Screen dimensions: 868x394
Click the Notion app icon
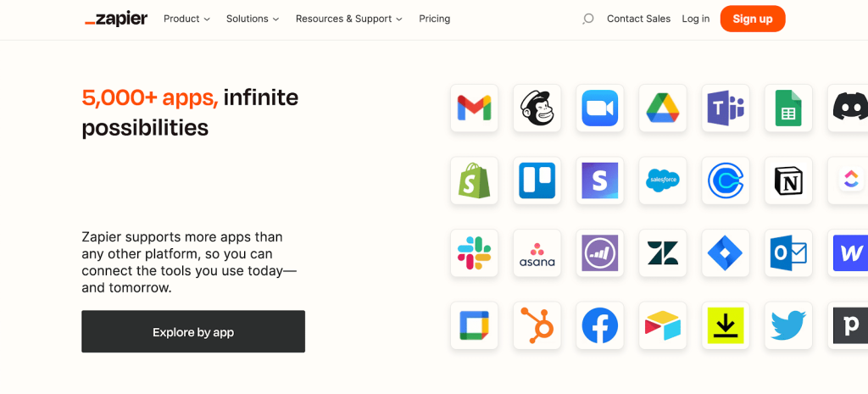(788, 180)
